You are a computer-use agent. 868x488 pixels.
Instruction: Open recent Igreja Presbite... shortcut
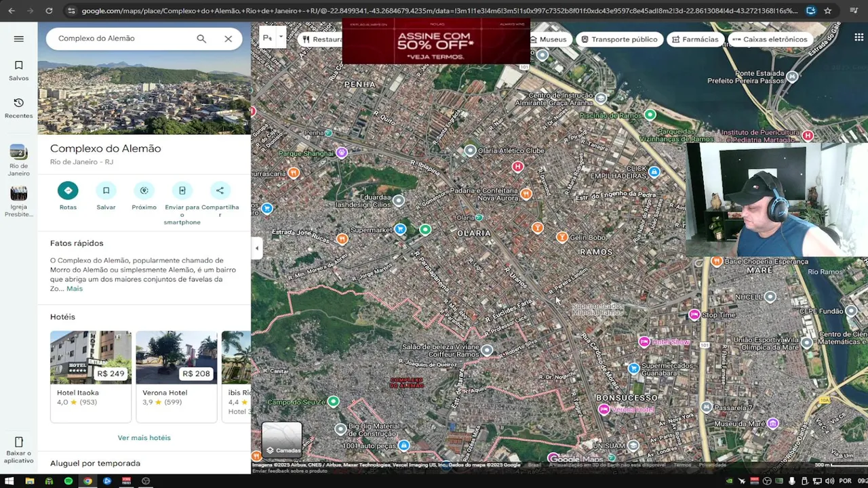coord(18,201)
